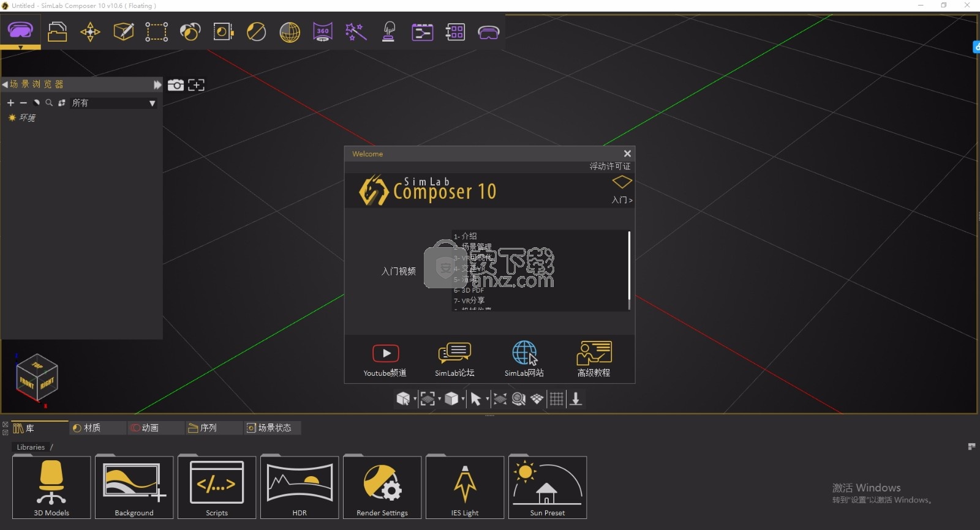Click the minus icon in scene browser
980x530 pixels.
pyautogui.click(x=23, y=103)
